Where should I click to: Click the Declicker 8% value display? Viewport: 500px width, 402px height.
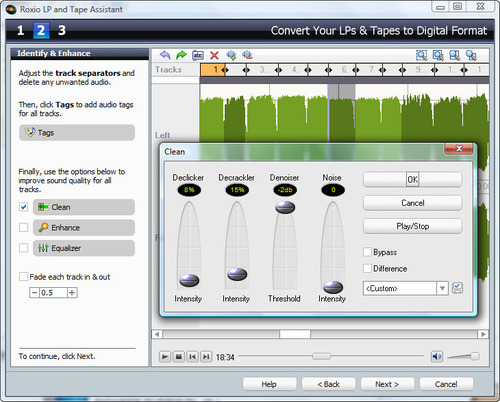pos(189,190)
